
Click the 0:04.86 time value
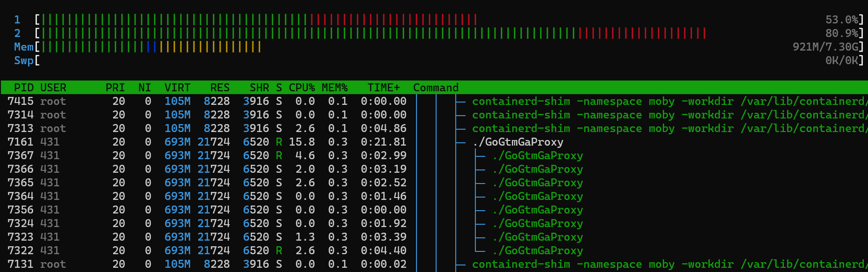pos(384,128)
